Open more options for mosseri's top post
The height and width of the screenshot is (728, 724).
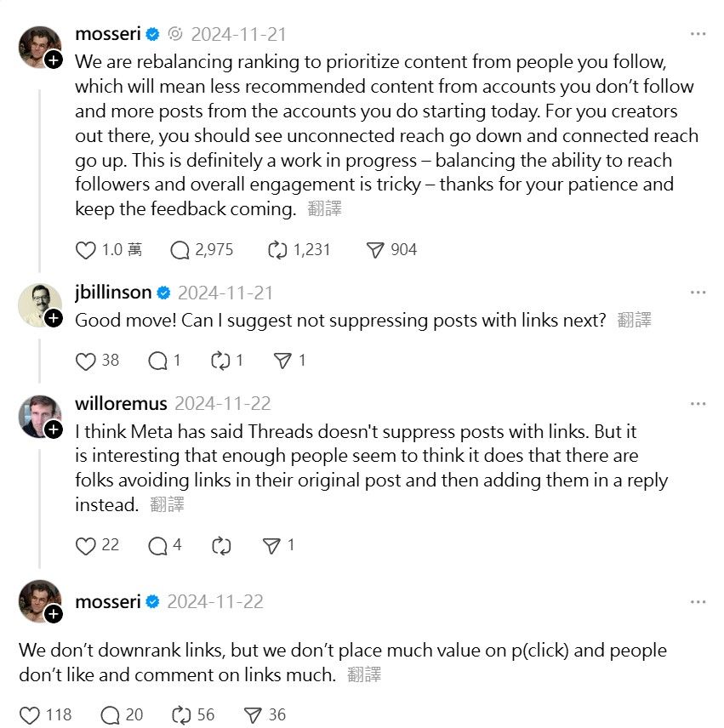698,35
